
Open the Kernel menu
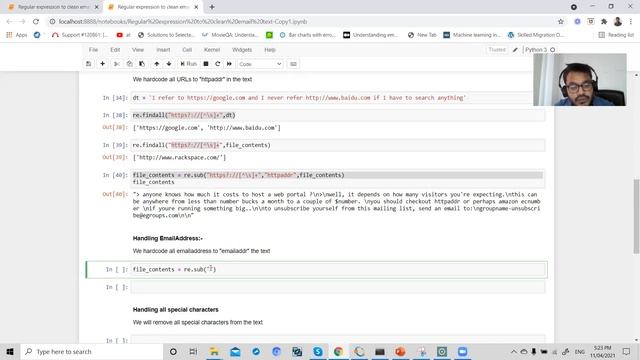[212, 50]
